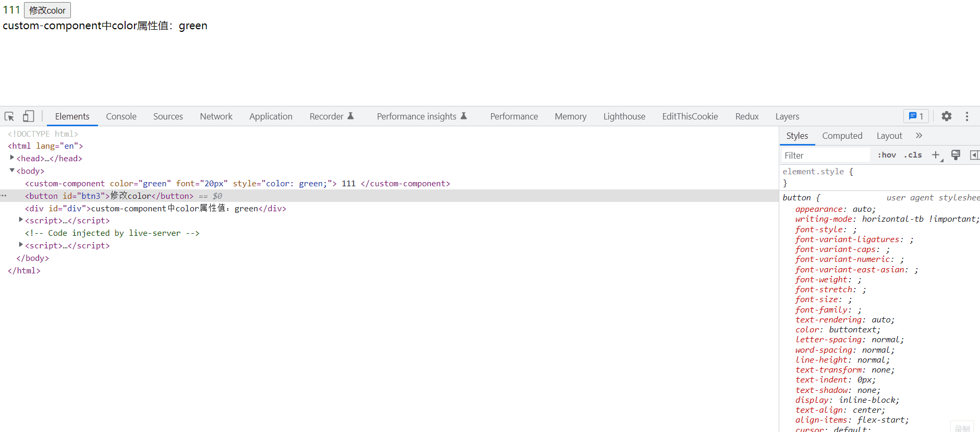Open the Memory tab

click(571, 116)
